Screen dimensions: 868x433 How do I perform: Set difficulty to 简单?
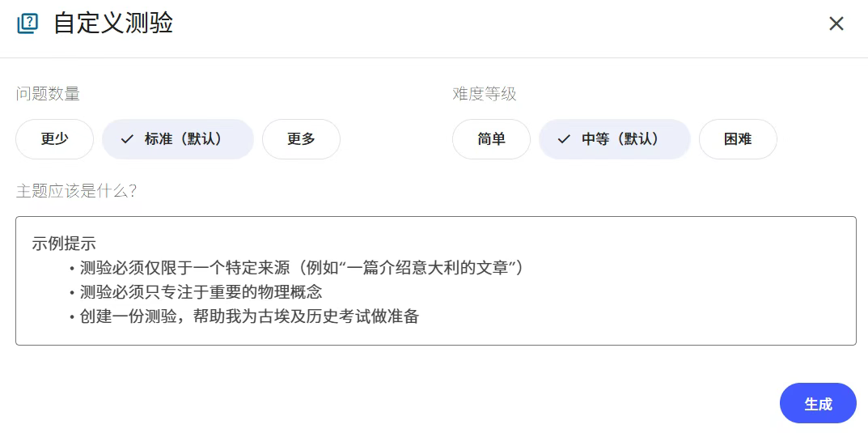[491, 139]
